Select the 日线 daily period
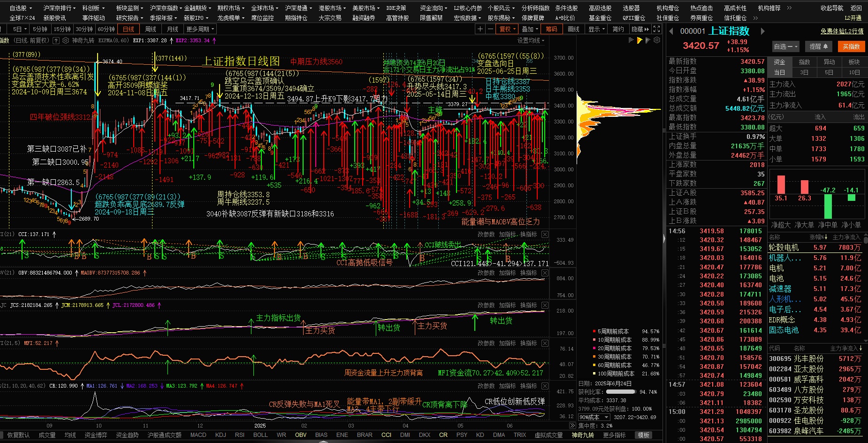868x443 pixels. [x=129, y=29]
